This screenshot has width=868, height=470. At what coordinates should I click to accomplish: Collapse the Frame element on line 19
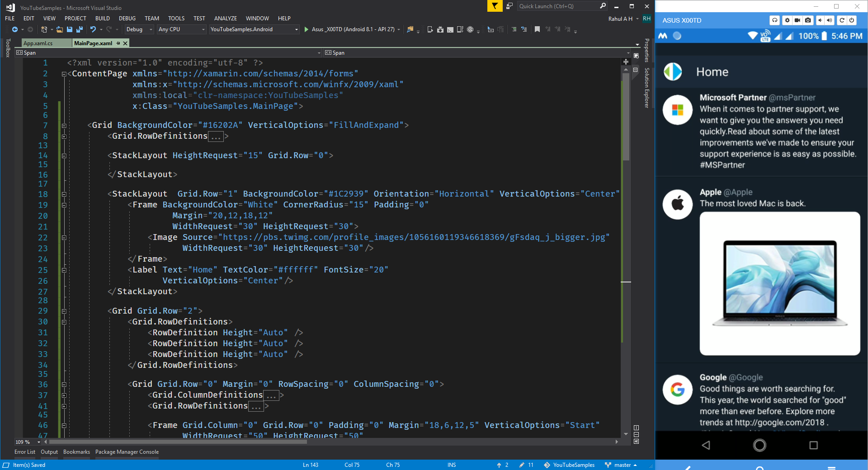tap(64, 205)
